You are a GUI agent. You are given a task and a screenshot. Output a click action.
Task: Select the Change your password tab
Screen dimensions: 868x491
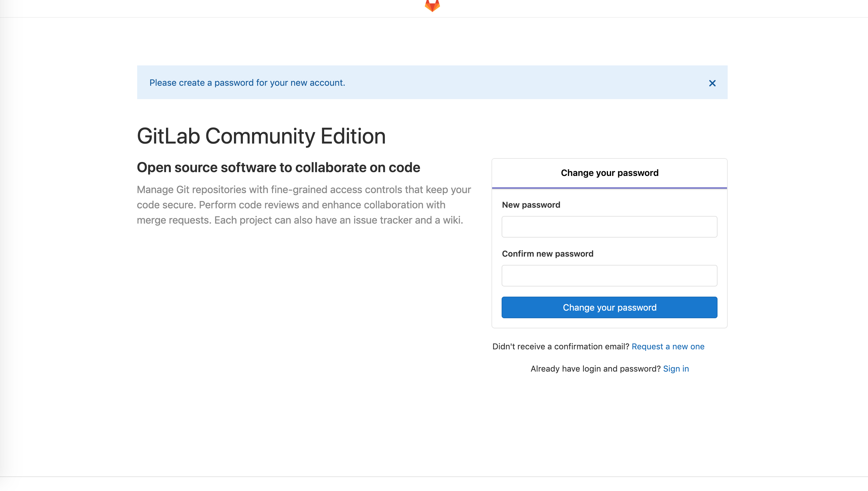pyautogui.click(x=609, y=173)
